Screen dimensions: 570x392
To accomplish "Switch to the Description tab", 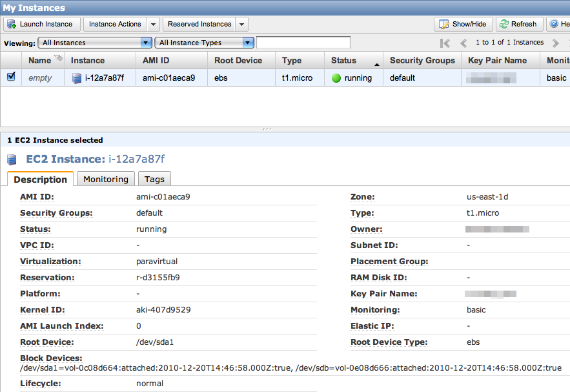I will coord(41,180).
